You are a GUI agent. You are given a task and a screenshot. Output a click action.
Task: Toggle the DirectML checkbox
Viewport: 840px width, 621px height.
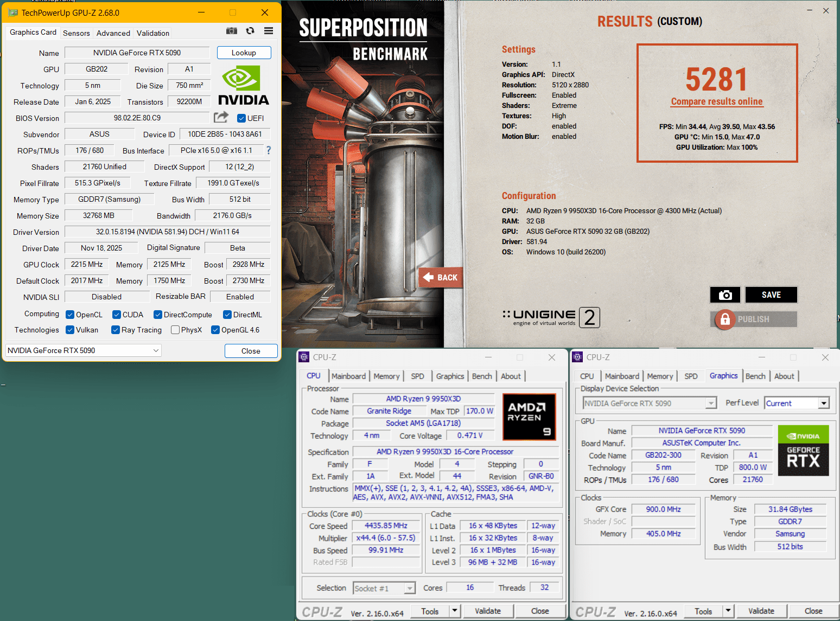(x=227, y=315)
